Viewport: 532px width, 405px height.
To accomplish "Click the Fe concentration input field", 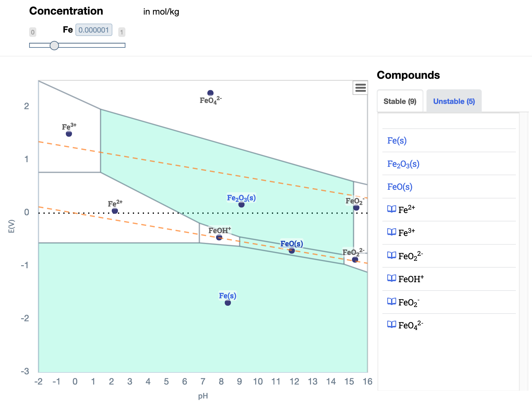I will tap(93, 30).
